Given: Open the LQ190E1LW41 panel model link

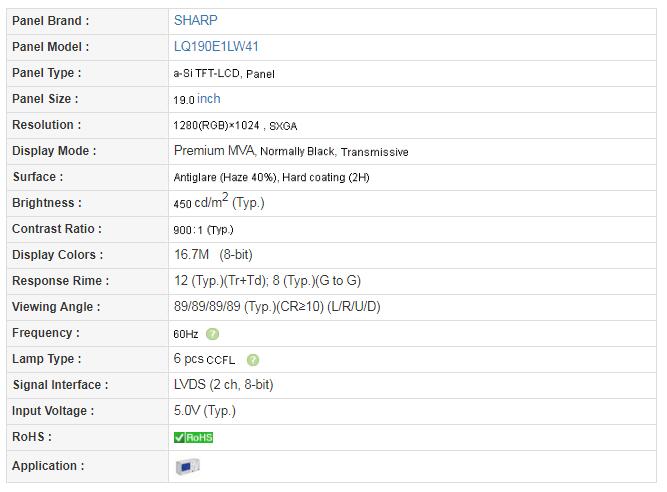Looking at the screenshot, I should coord(216,46).
